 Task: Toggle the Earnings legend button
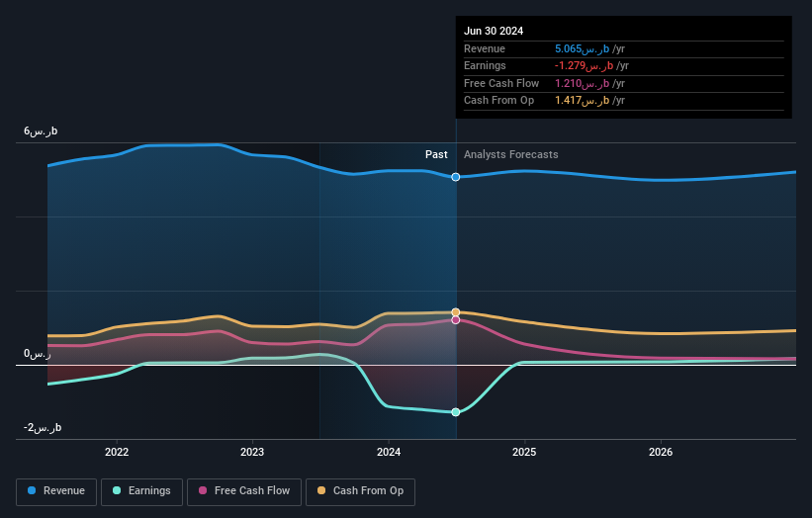point(141,491)
